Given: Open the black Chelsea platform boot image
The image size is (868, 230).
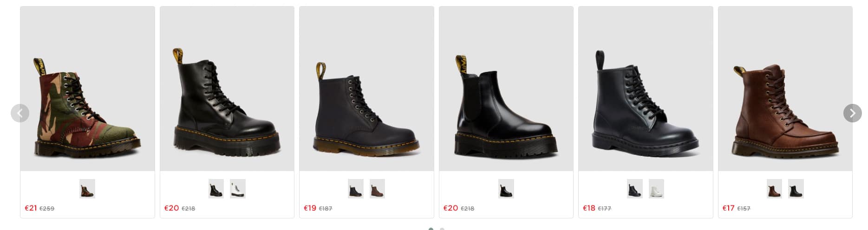Looking at the screenshot, I should 506,109.
